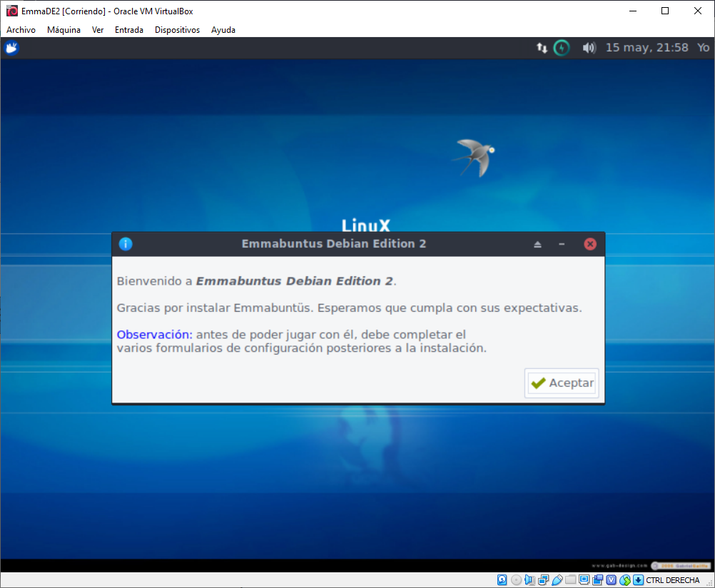Open the Archivo menu

(x=21, y=30)
